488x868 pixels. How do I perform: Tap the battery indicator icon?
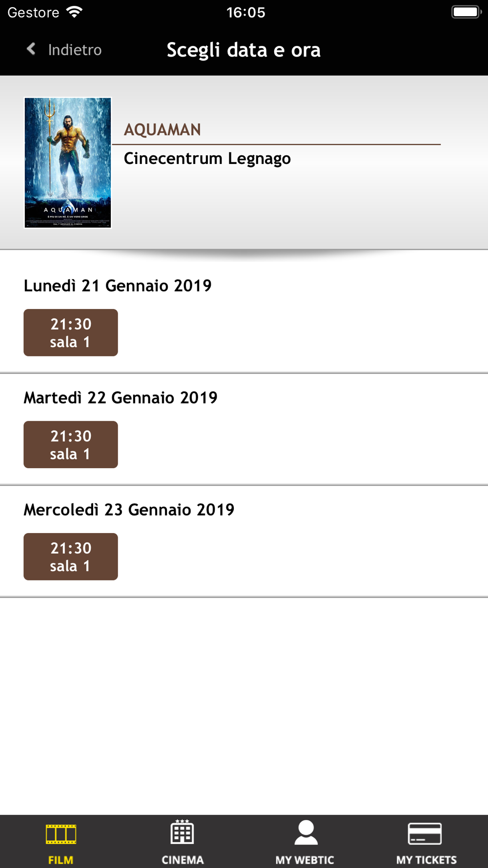point(466,12)
